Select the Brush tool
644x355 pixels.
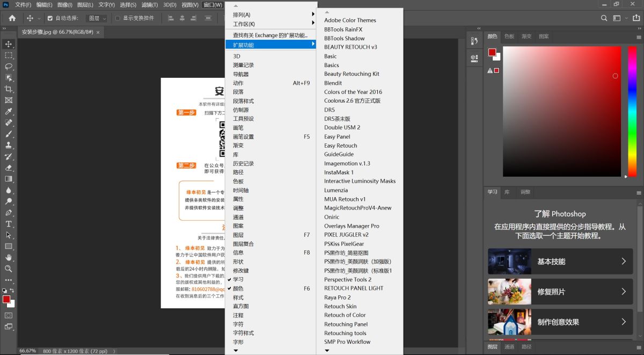[x=9, y=134]
